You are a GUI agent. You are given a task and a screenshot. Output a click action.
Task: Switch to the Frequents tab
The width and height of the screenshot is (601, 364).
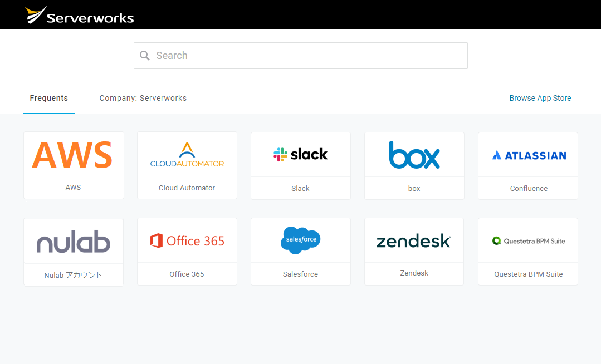(x=49, y=99)
